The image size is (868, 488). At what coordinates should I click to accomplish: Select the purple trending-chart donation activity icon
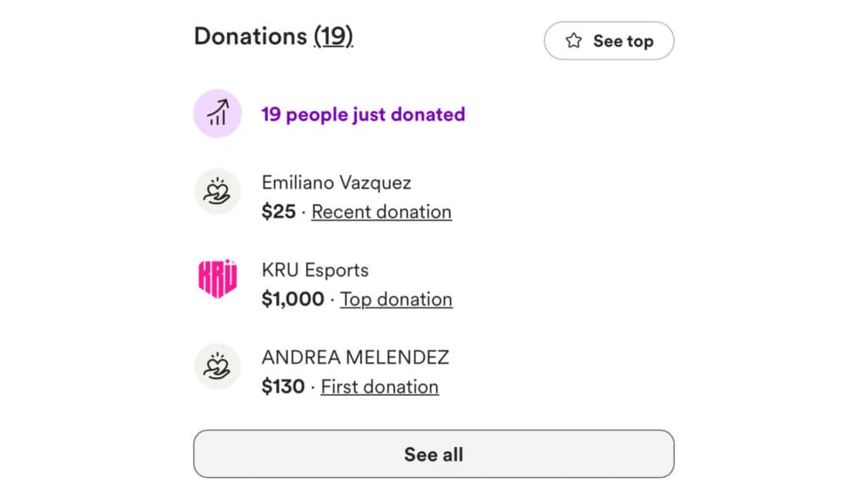[x=217, y=114]
